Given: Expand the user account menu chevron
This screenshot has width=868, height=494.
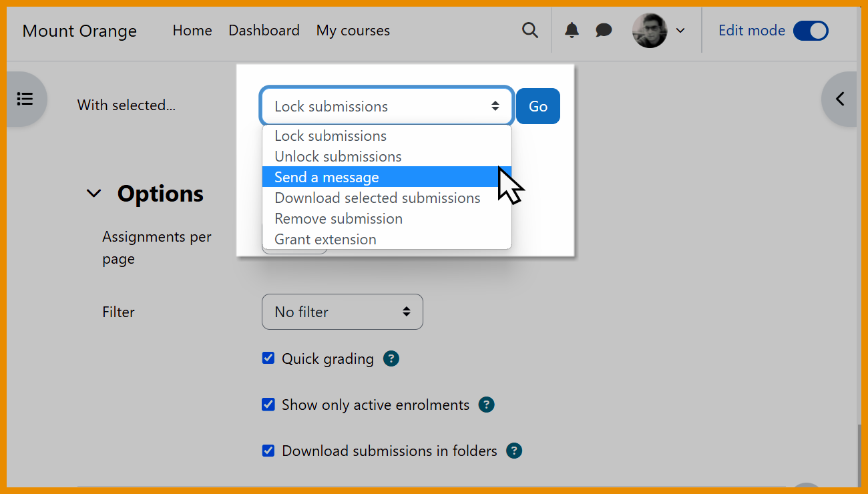Looking at the screenshot, I should pos(680,30).
